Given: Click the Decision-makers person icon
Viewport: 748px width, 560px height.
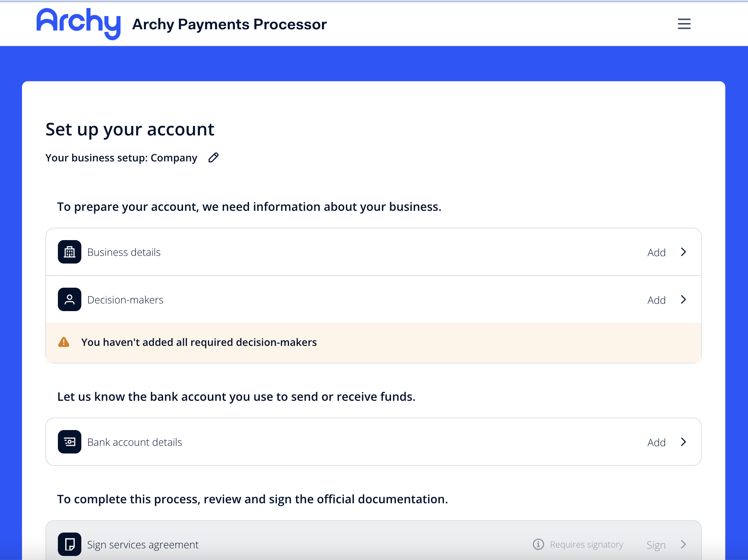Looking at the screenshot, I should [x=70, y=299].
